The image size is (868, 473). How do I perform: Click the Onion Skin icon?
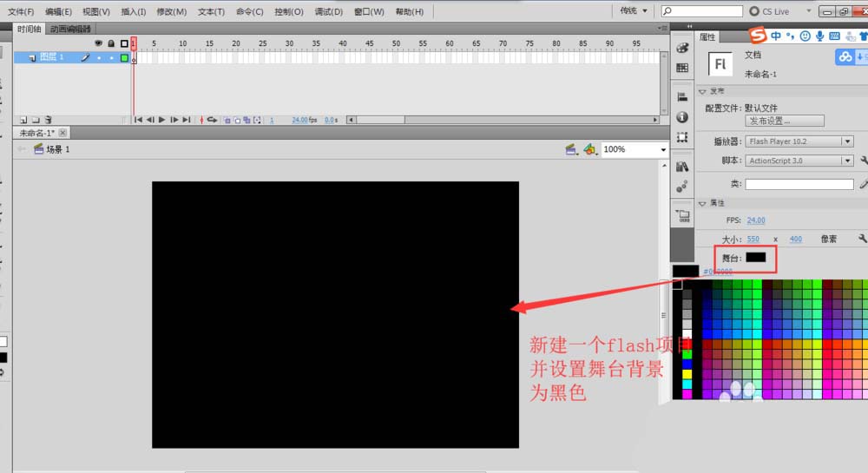(x=227, y=120)
